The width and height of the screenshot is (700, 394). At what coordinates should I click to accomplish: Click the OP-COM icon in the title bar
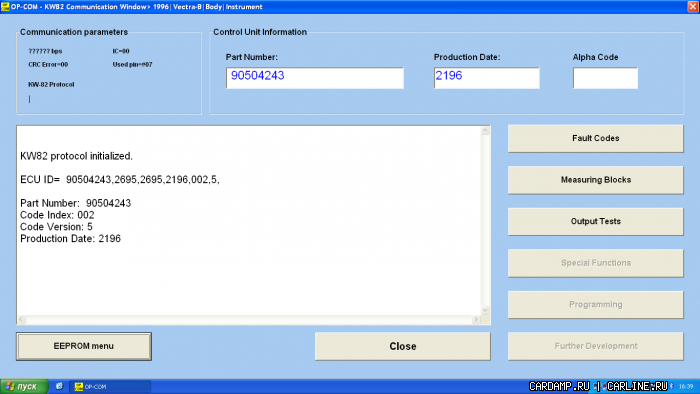pyautogui.click(x=5, y=7)
